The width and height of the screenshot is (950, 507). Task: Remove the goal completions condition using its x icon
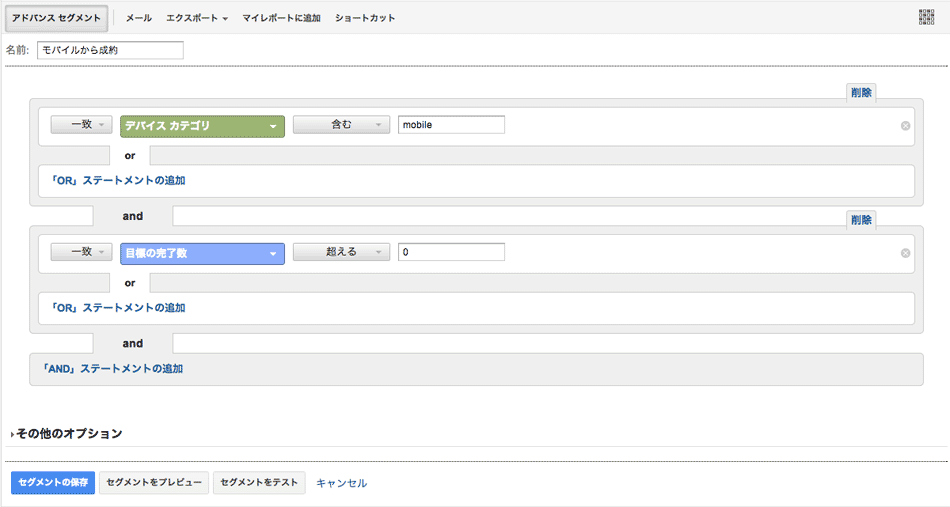pyautogui.click(x=905, y=253)
